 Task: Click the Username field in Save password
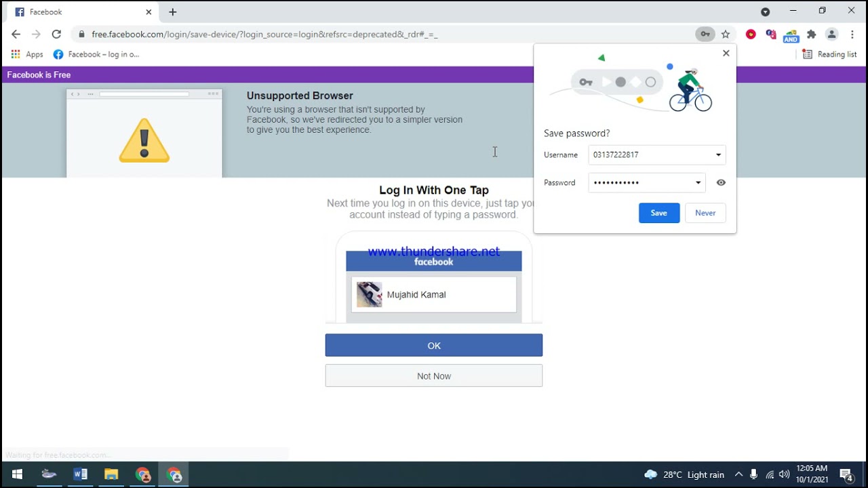tap(657, 155)
